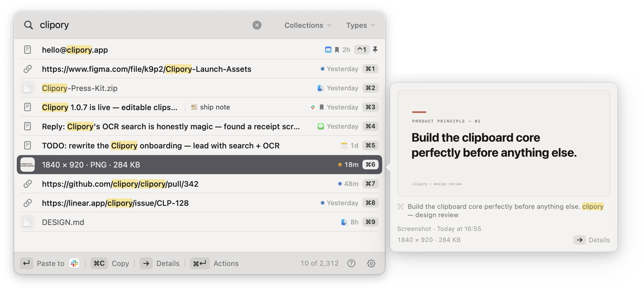Focus the search field containing "clipory"
The height and width of the screenshot is (295, 644).
(144, 25)
